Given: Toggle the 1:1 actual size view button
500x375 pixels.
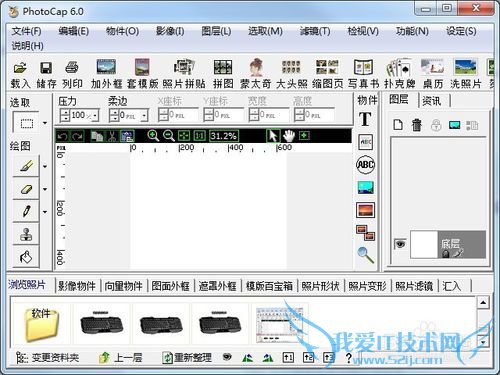Looking at the screenshot, I should click(x=199, y=136).
